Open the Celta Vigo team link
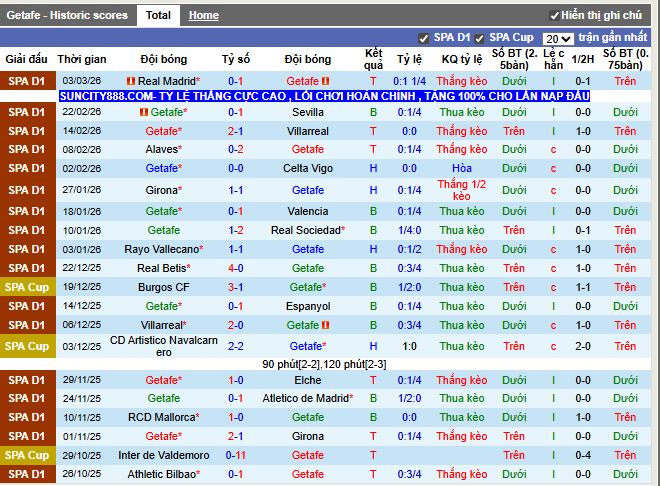The height and width of the screenshot is (486, 660). click(x=307, y=169)
